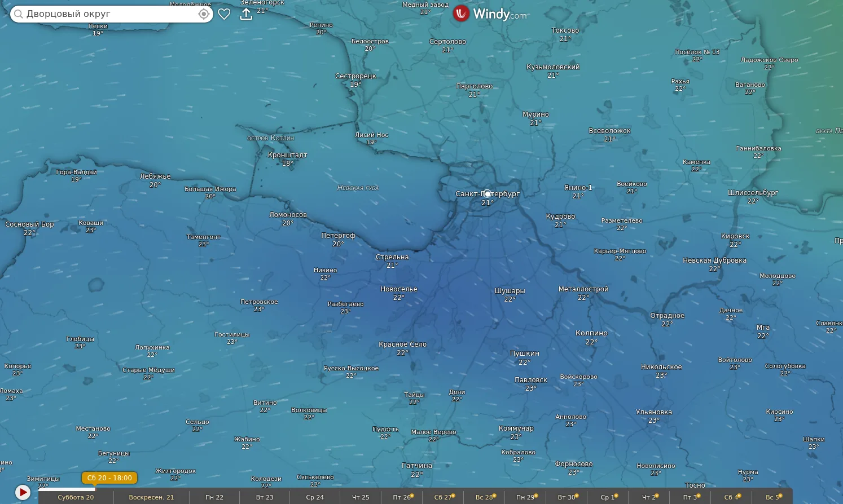Open Колпино city label
Image resolution: width=843 pixels, height=504 pixels.
(591, 333)
